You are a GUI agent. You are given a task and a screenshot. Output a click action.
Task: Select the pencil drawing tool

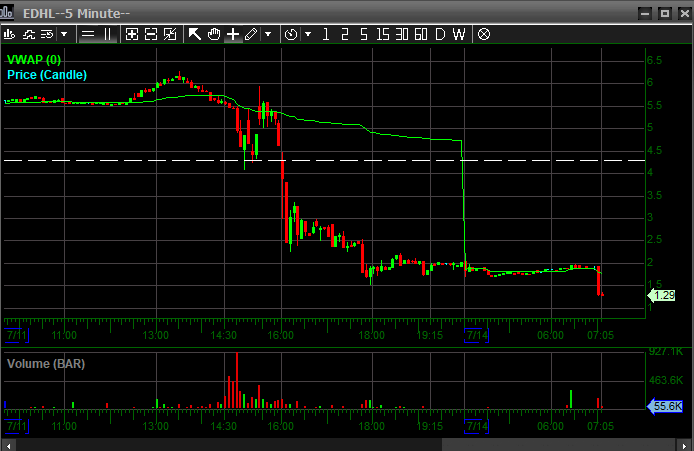click(x=251, y=34)
